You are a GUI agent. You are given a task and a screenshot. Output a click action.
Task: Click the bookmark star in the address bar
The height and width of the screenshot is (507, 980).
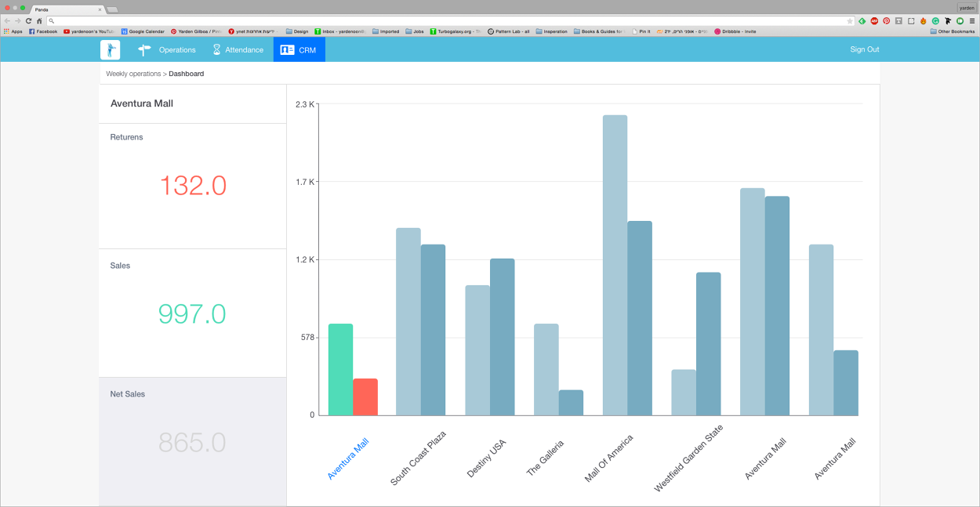coord(848,20)
